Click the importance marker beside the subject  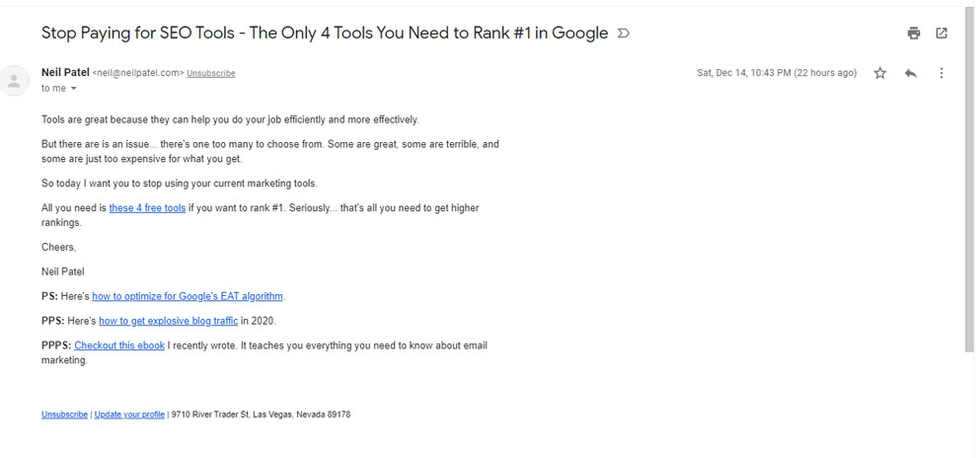(623, 34)
